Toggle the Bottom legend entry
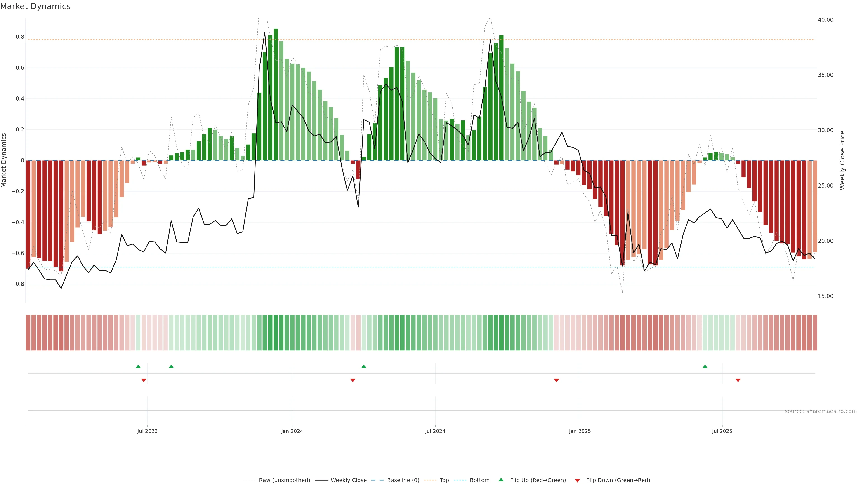Image resolution: width=868 pixels, height=488 pixels. [x=479, y=480]
